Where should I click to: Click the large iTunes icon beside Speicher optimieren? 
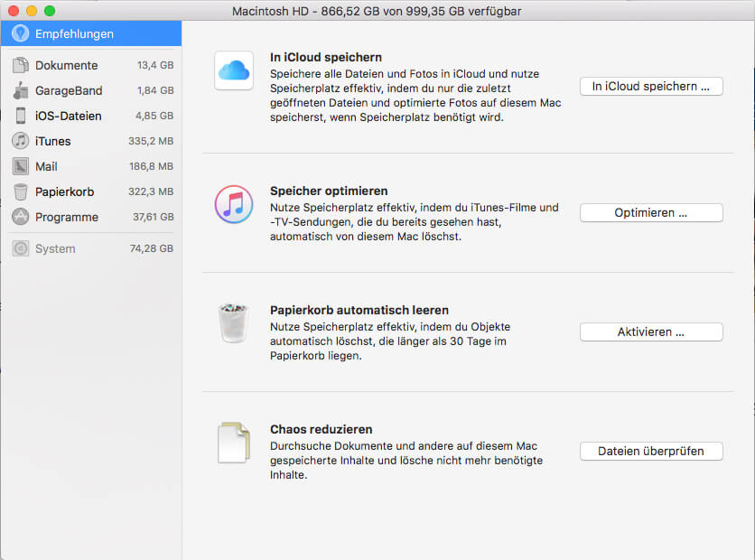(234, 204)
